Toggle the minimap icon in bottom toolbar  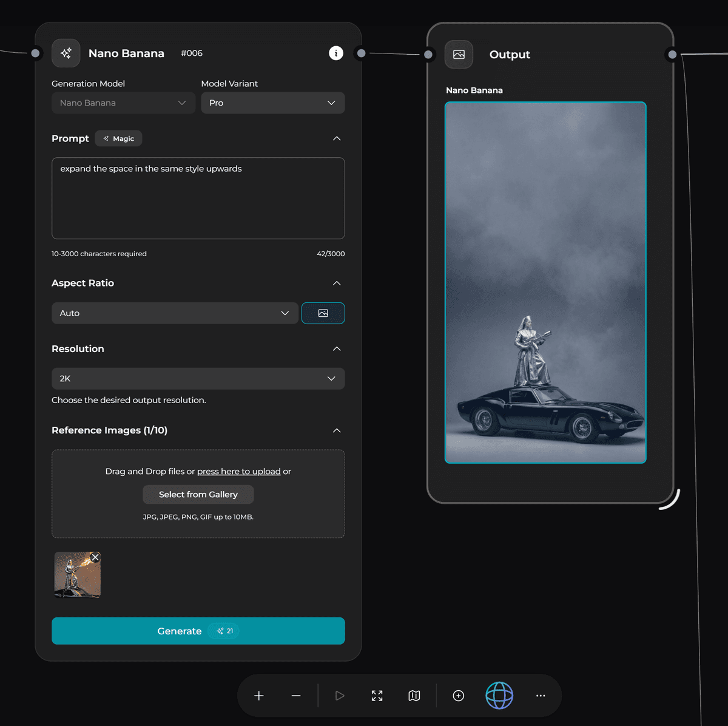[x=414, y=696]
